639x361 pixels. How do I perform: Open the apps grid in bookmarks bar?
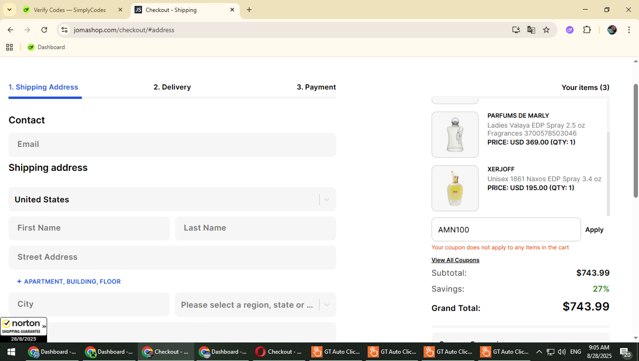pos(10,47)
